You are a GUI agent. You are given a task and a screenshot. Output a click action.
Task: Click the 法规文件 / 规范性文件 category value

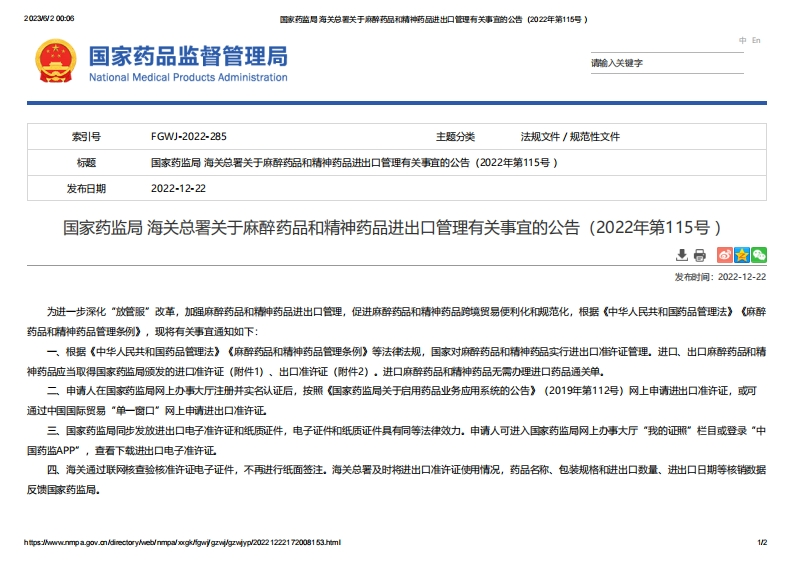pos(570,136)
